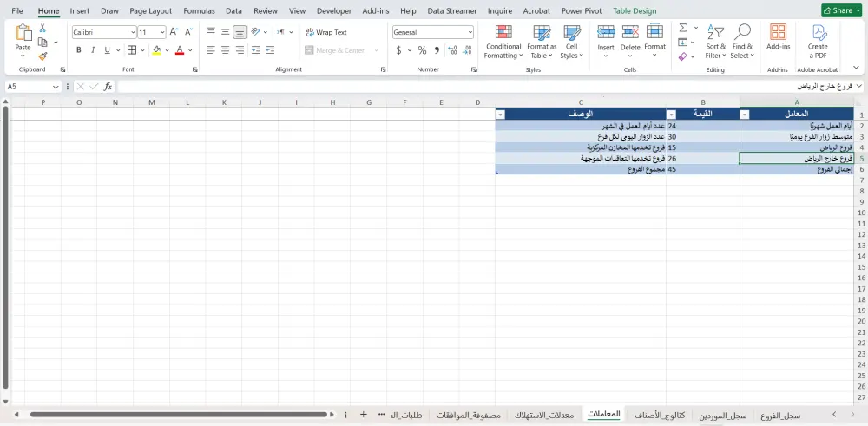Expand the formula bar chevron
The image size is (868, 426).
[859, 86]
